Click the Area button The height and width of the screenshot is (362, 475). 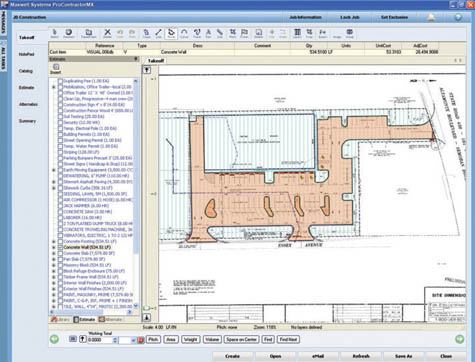click(171, 339)
